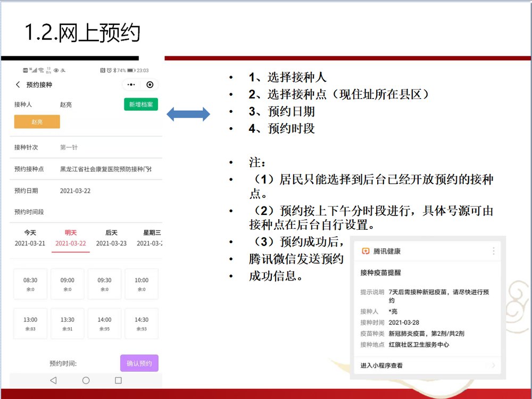Click the blue double-headed arrow shape
The width and height of the screenshot is (532, 399).
(x=188, y=114)
